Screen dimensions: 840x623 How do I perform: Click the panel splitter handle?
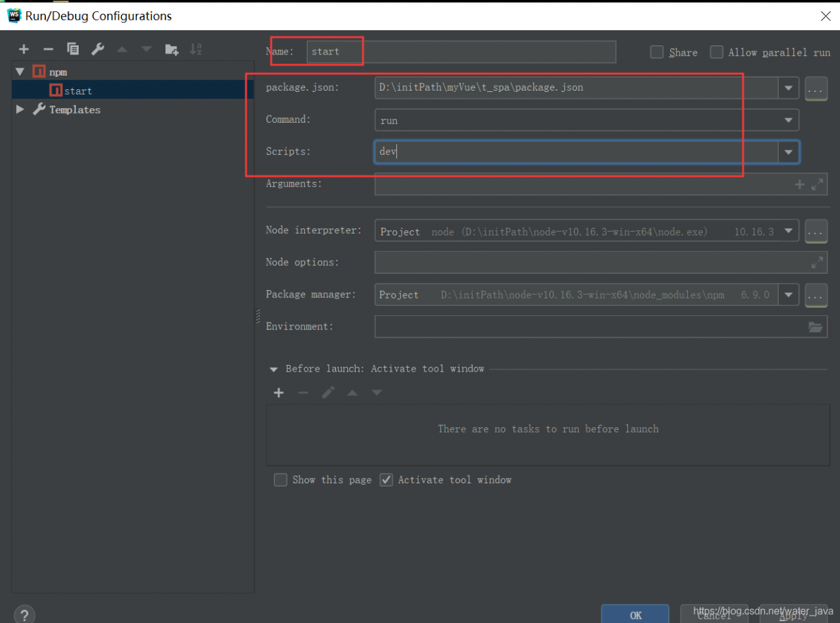[x=259, y=317]
